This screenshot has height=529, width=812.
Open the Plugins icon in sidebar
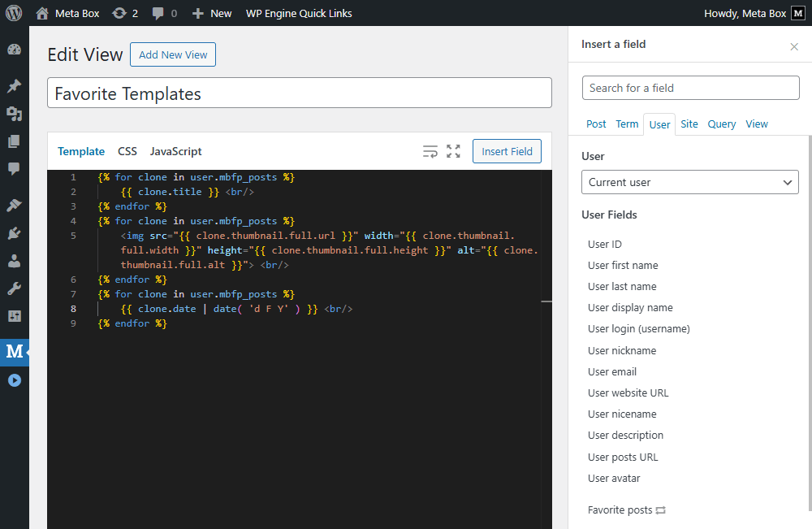pos(14,233)
